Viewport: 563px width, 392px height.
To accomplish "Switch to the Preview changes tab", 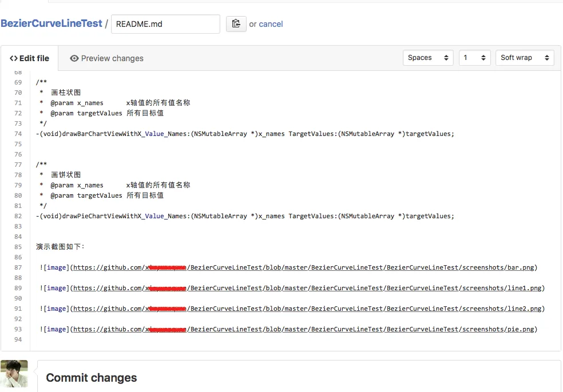I will pos(106,58).
